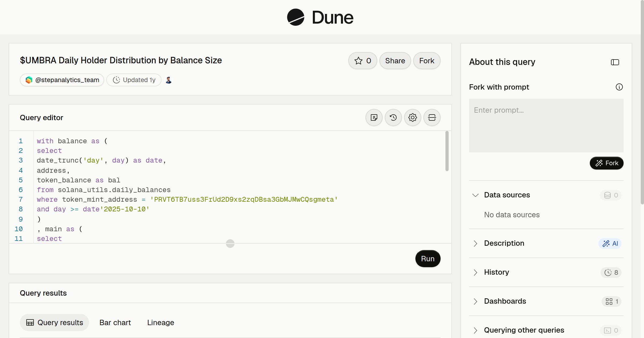Generate description with AI badge

pos(610,243)
